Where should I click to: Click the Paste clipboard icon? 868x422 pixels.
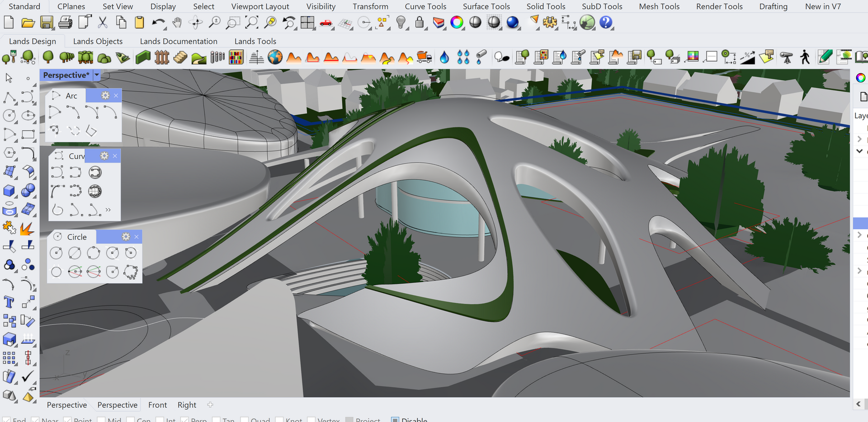(140, 22)
